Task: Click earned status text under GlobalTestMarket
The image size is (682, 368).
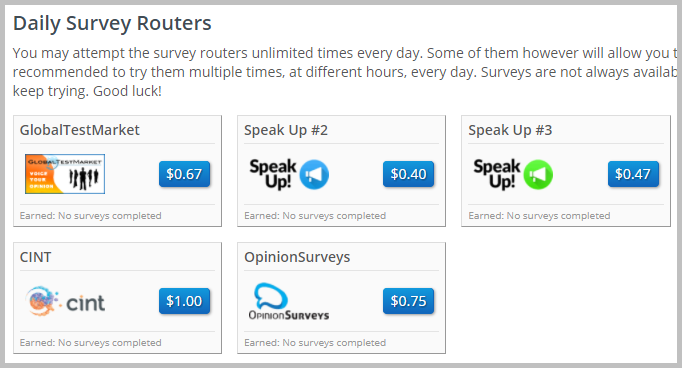Action: (x=90, y=216)
